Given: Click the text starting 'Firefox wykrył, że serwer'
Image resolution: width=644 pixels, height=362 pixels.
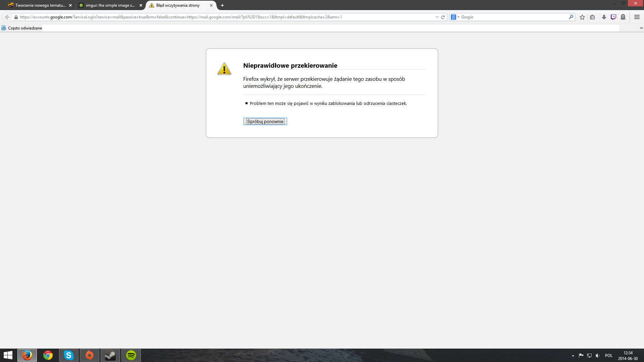Looking at the screenshot, I should click(x=324, y=82).
